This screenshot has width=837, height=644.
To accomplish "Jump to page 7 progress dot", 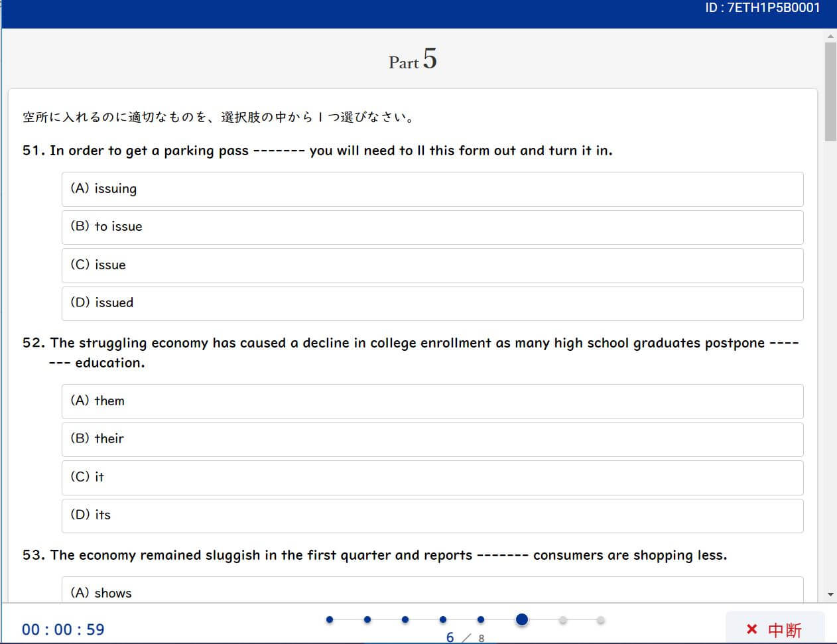I will click(x=563, y=620).
